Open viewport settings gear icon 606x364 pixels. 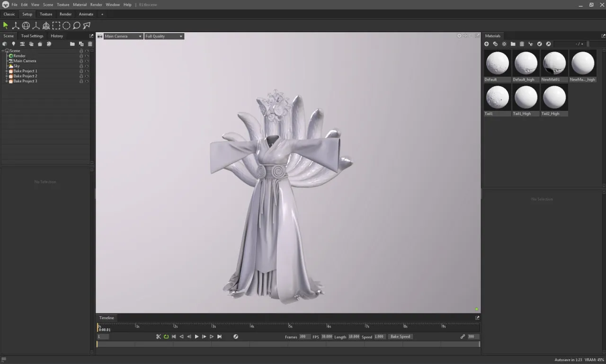tap(459, 36)
